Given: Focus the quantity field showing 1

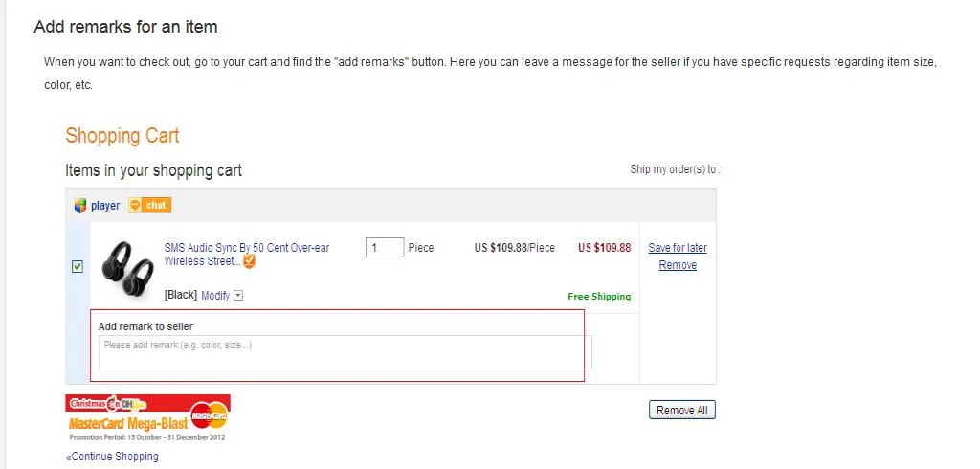Looking at the screenshot, I should tap(385, 248).
